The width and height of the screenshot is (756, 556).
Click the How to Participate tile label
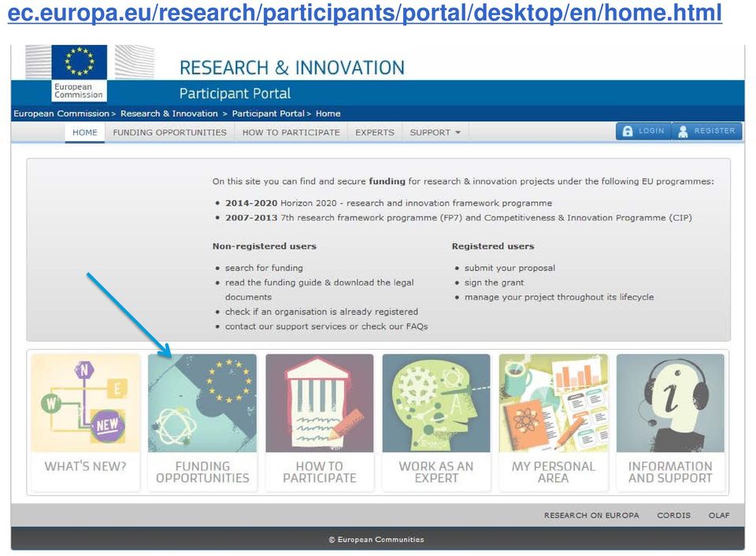point(320,472)
